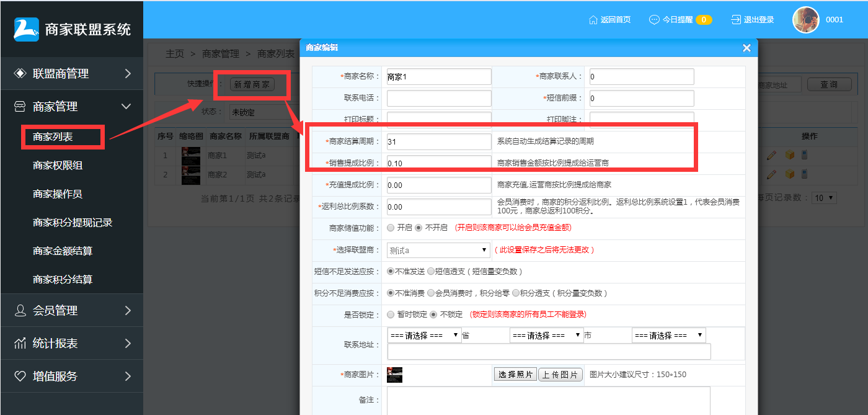Screen dimensions: 868x415
Task: Click the package icon in 商家2's operation column
Action: 790,174
